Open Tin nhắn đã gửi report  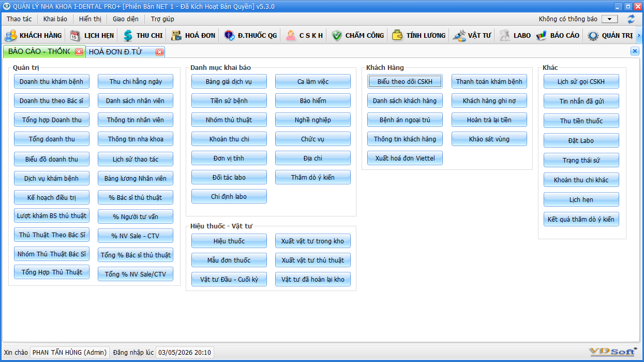point(581,101)
